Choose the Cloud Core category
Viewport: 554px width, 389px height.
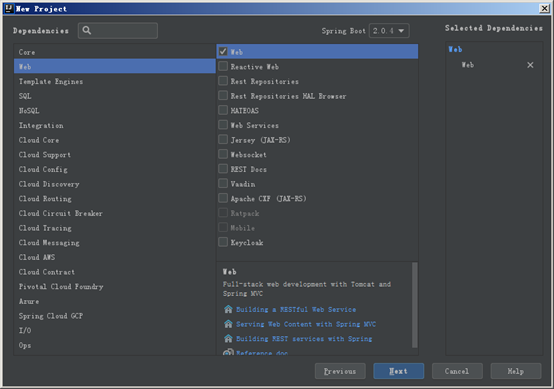point(115,140)
